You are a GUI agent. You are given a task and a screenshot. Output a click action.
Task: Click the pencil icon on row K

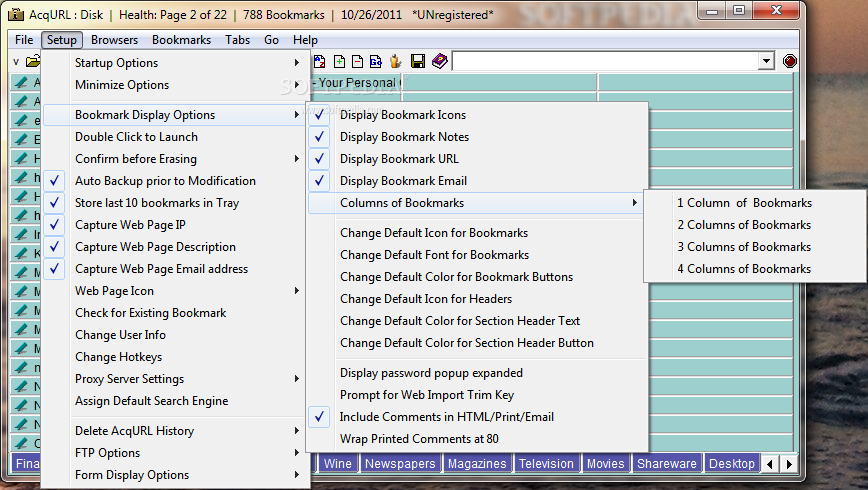pyautogui.click(x=21, y=254)
